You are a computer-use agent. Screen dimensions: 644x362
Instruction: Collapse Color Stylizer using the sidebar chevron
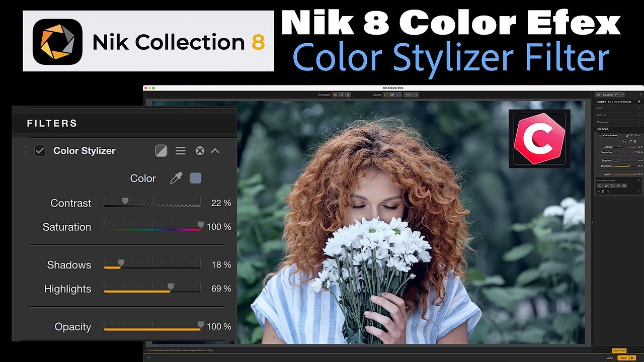point(639,135)
